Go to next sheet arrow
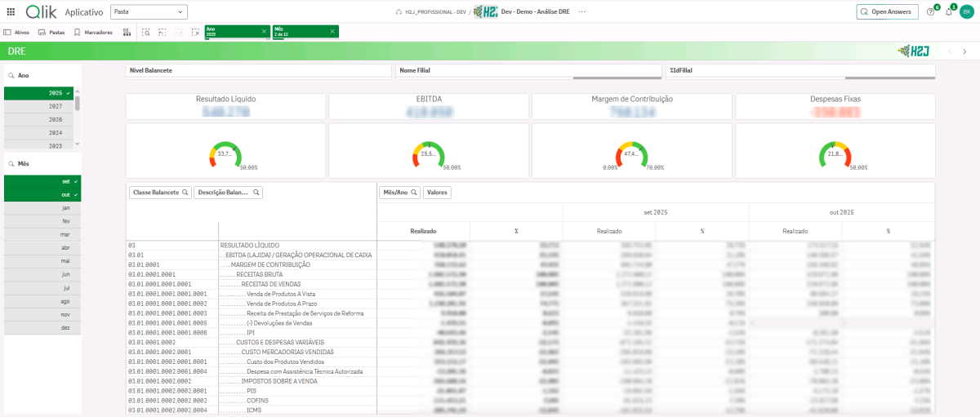Viewport: 980px width, 417px height. pos(964,51)
